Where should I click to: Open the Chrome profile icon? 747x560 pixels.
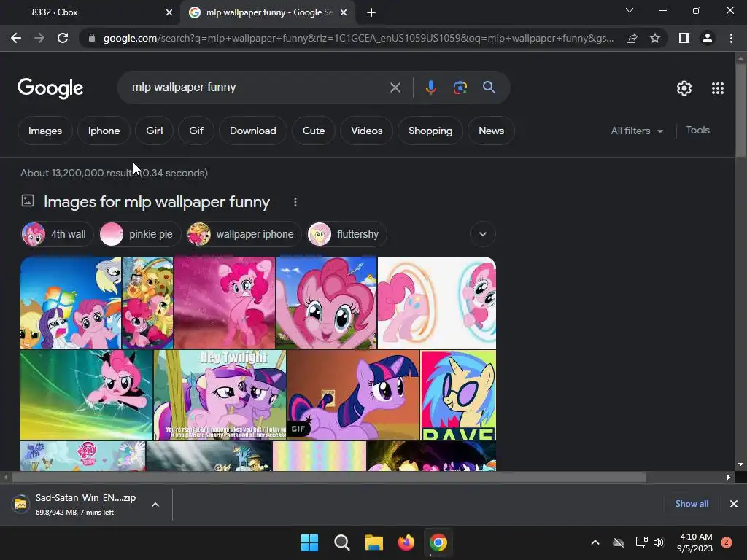708,38
